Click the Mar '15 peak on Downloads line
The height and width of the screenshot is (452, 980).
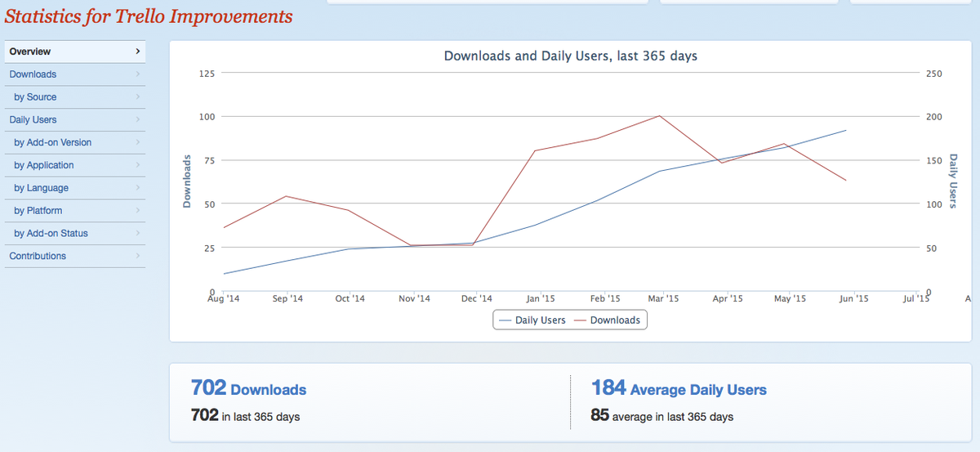point(659,115)
